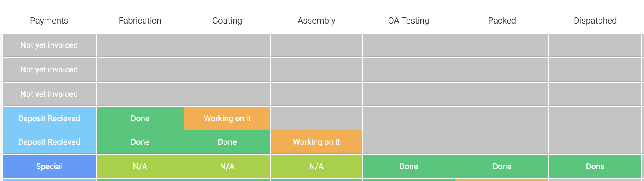Screen dimensions: 644x181
Task: Click the empty Fabrication cell in first row
Action: click(x=140, y=45)
